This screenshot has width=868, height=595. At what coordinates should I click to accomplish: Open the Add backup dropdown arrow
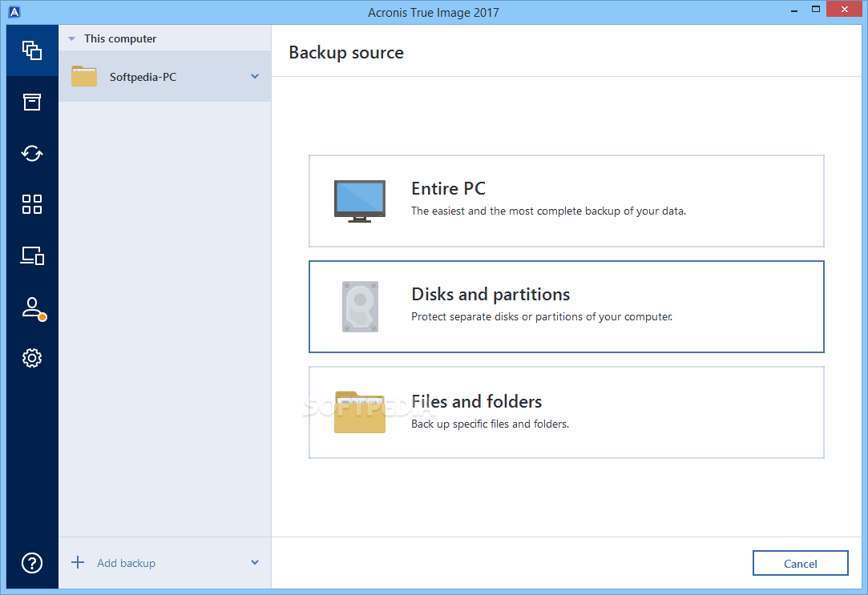[255, 562]
